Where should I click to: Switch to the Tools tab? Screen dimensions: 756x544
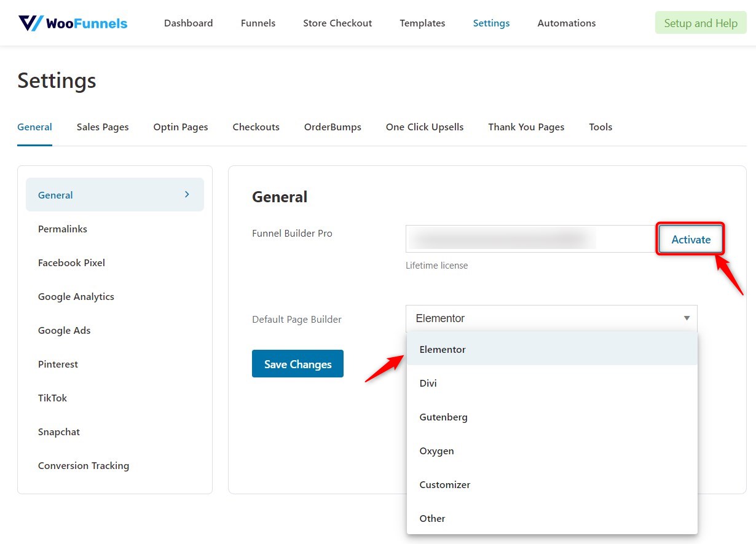[x=600, y=127]
